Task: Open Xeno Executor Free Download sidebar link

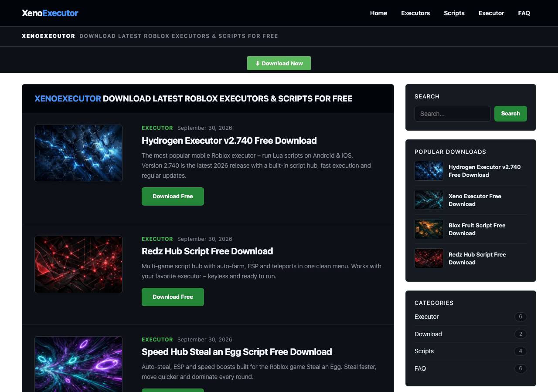Action: 475,200
